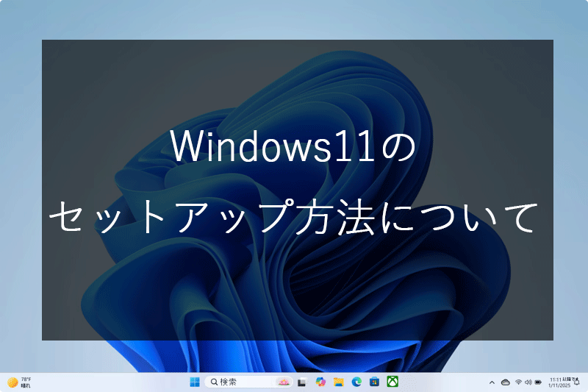Click the 1/11/2025 date in the taskbar

(x=559, y=385)
